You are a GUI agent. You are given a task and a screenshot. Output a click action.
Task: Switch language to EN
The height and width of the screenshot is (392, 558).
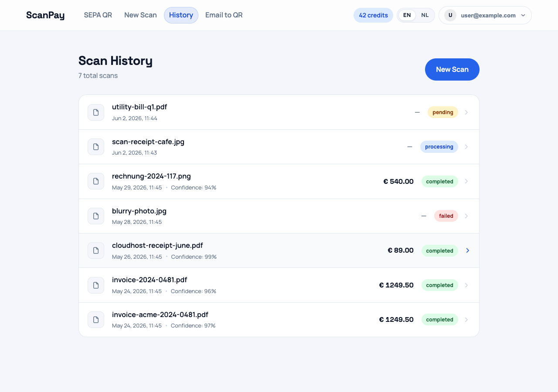[x=407, y=15]
